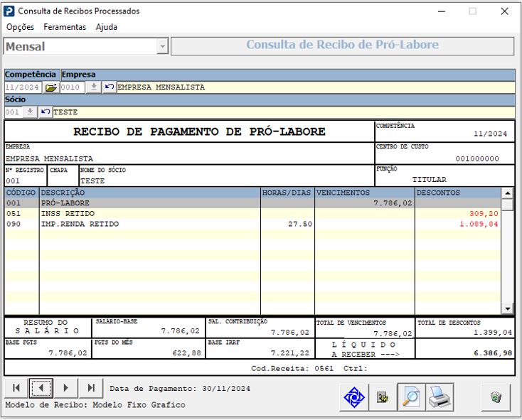Screen dimensions: 522x420
Task: Click the Sócio undo arrow icon
Action: (46, 112)
